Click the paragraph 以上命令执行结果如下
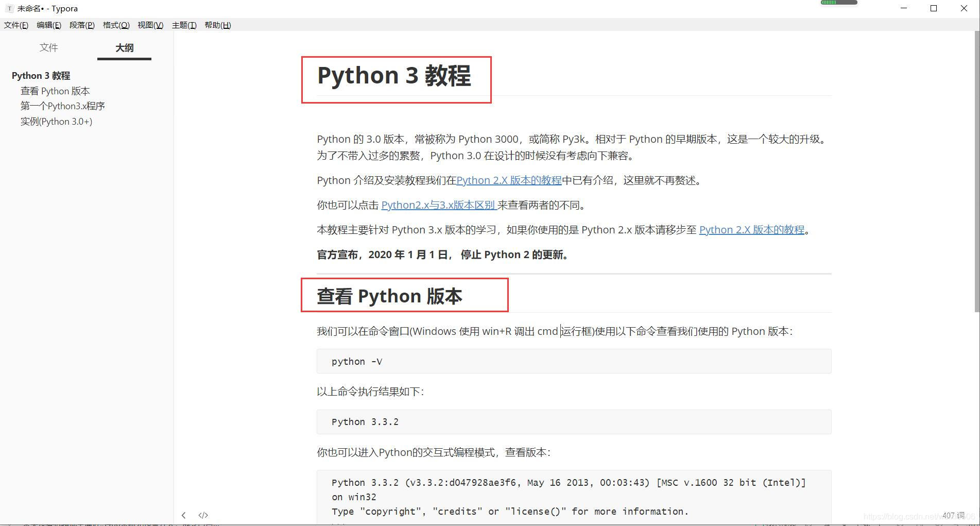The image size is (980, 526). (x=370, y=392)
